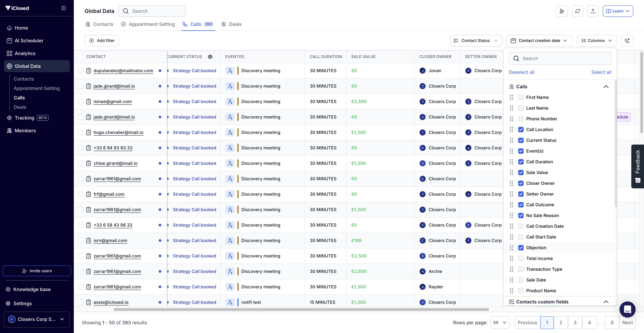Viewport: 644px width, 333px height.
Task: Click the export upload icon
Action: point(593,11)
